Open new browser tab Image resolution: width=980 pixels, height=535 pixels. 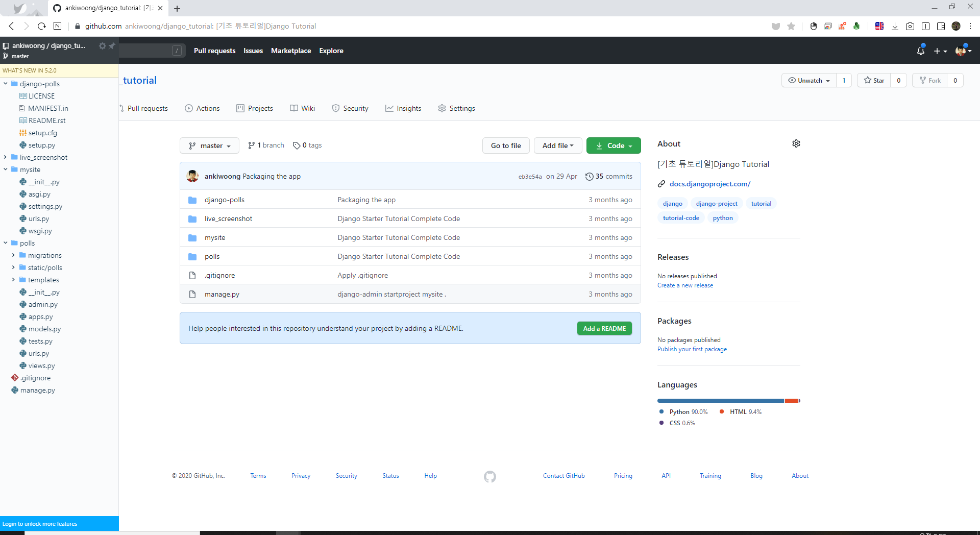point(177,9)
